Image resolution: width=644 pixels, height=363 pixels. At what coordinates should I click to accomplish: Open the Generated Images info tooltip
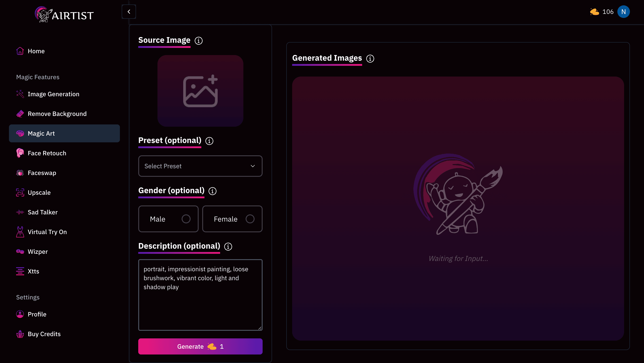pyautogui.click(x=370, y=58)
